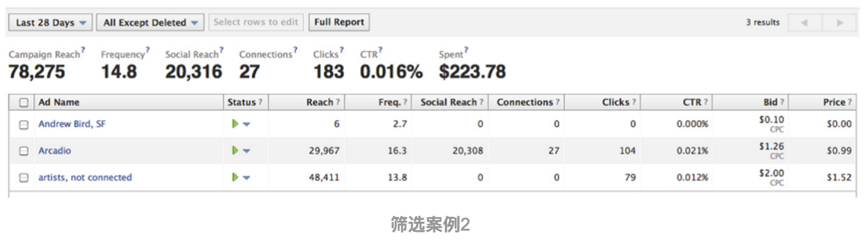The image size is (868, 240).
Task: Show help for CTR summary metric
Action: point(381,50)
